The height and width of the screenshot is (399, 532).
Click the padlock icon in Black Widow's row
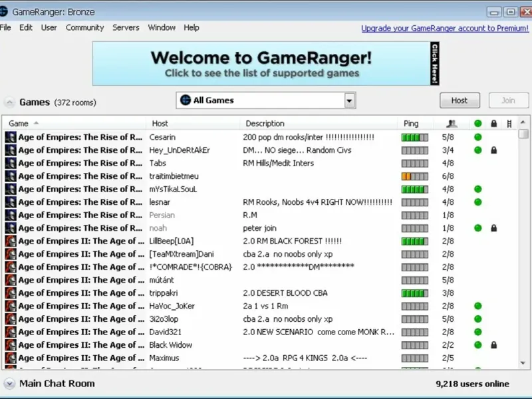493,345
